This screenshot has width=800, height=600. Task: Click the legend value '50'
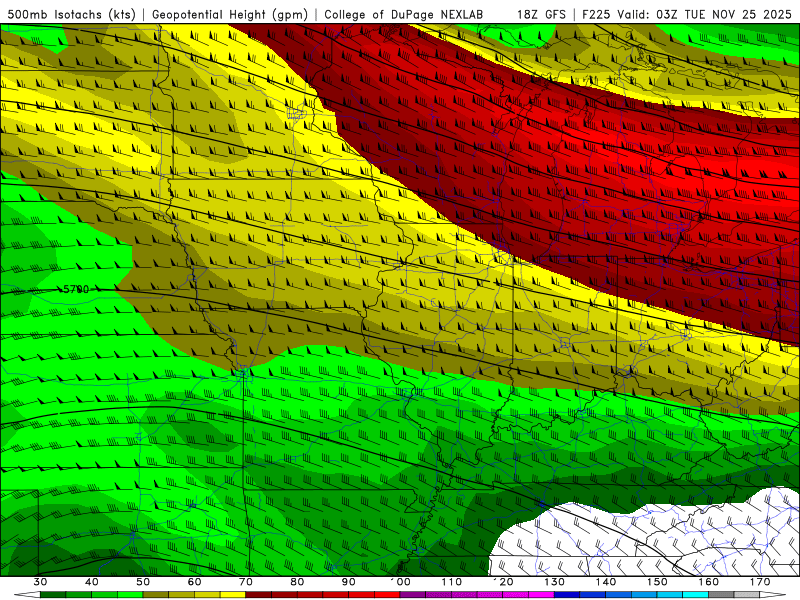click(x=143, y=582)
